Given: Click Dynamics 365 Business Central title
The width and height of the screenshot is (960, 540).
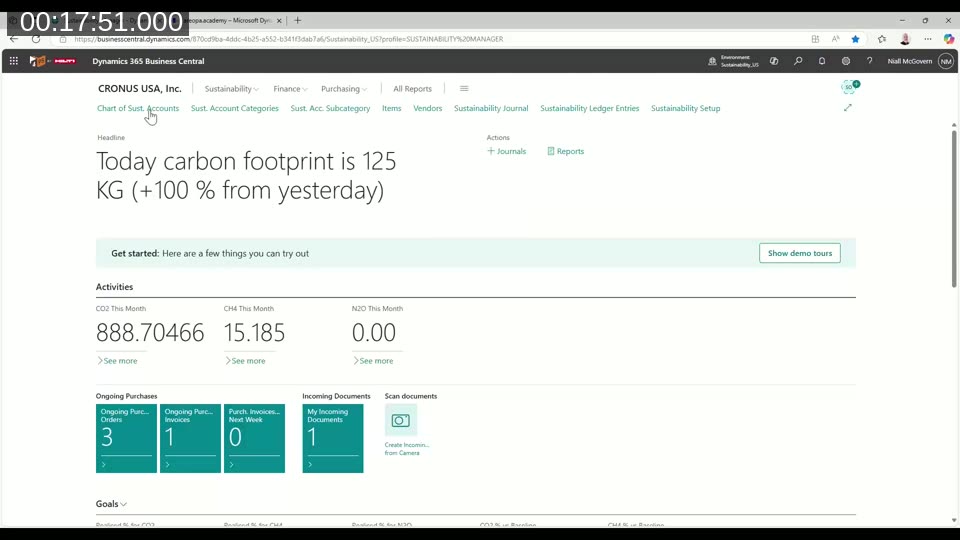Looking at the screenshot, I should coord(148,61).
